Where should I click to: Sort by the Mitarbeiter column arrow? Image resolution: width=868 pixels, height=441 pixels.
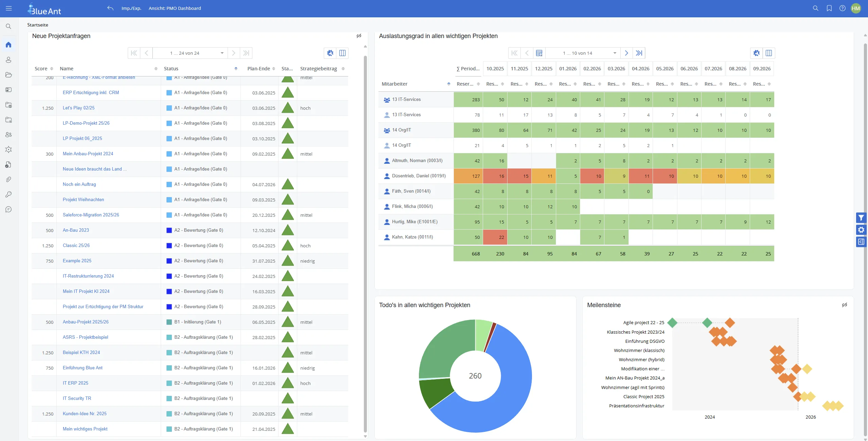448,84
